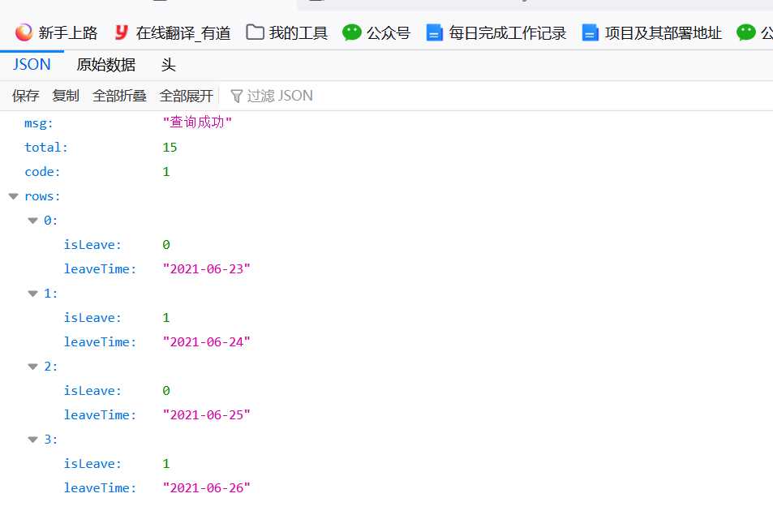Collapse row 0 node

coord(33,221)
